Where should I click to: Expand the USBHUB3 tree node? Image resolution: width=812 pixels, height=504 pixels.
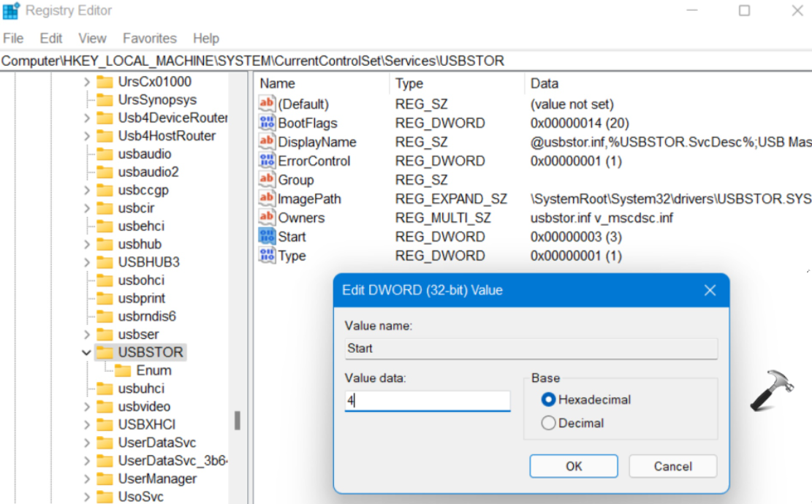coord(87,262)
